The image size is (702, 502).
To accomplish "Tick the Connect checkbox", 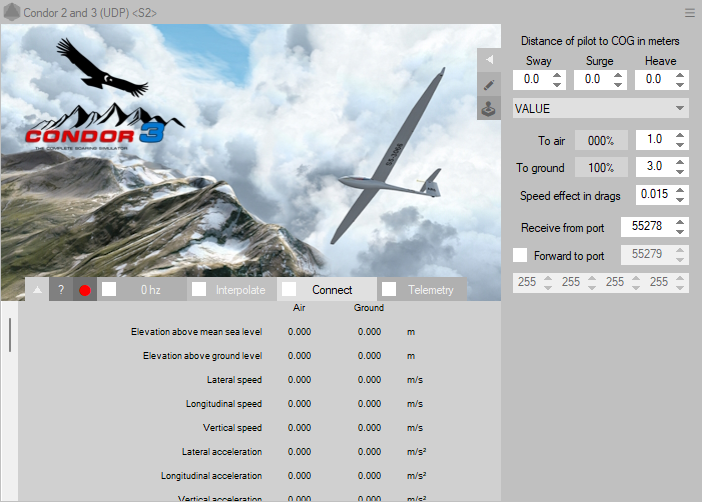I will coord(289,289).
